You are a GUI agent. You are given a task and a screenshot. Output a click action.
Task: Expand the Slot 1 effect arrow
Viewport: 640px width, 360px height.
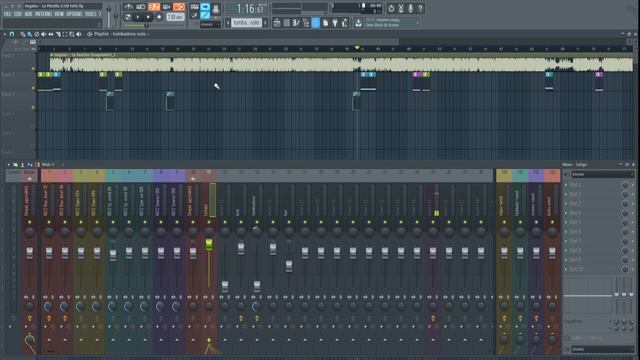567,185
